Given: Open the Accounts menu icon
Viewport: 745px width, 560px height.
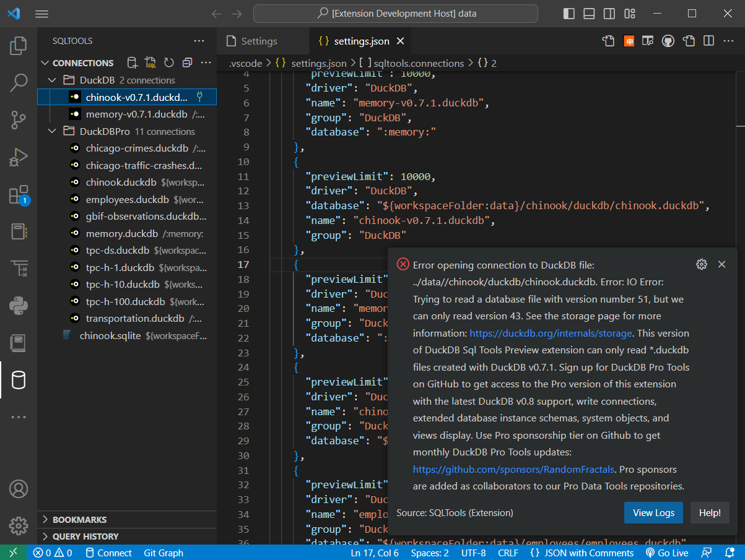Looking at the screenshot, I should [x=19, y=489].
